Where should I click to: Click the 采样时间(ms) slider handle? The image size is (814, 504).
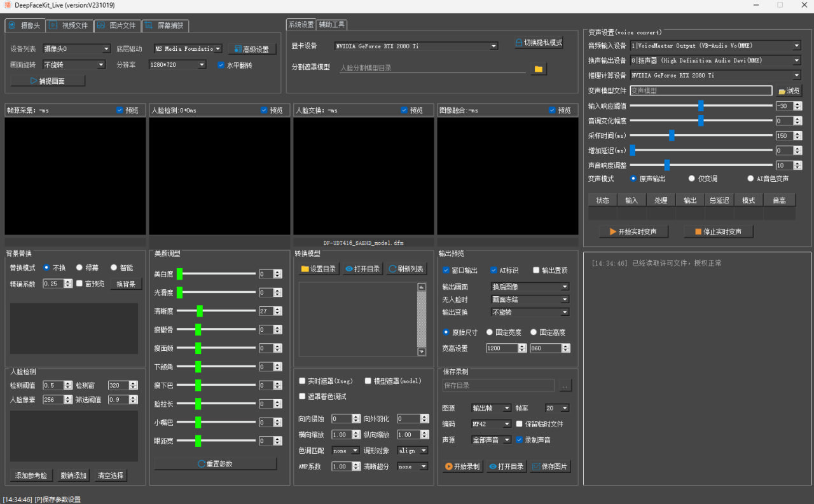[672, 135]
